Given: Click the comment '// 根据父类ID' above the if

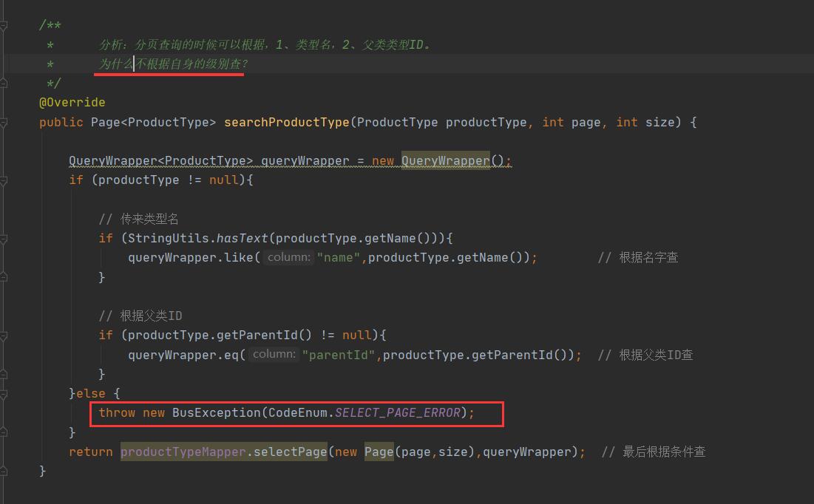Looking at the screenshot, I should (140, 316).
